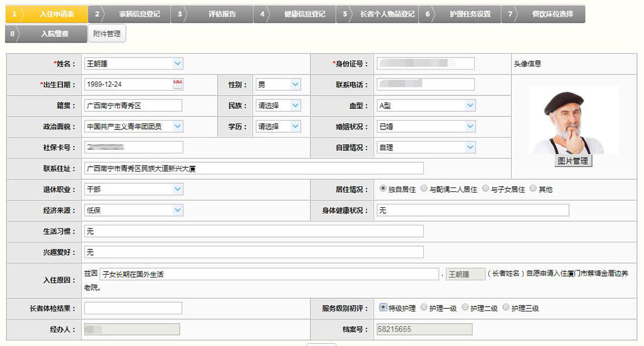Click the elder's portrait photo thumbnail
Screen dimensions: 644x346
[x=573, y=120]
